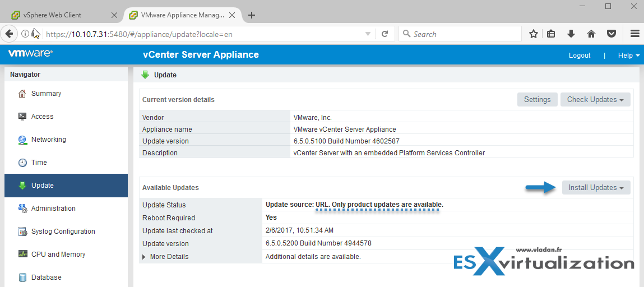
Task: Open the address bar history dropdown arrow
Action: tap(368, 34)
